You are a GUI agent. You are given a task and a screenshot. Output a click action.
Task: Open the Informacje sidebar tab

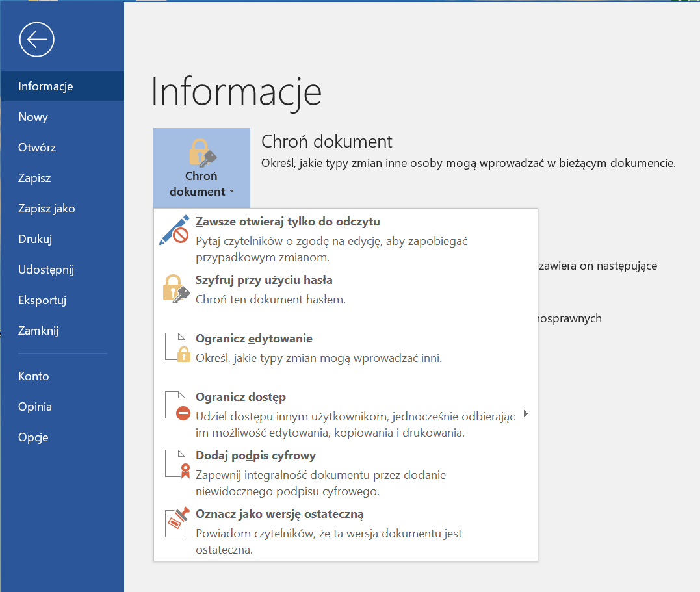pyautogui.click(x=62, y=86)
